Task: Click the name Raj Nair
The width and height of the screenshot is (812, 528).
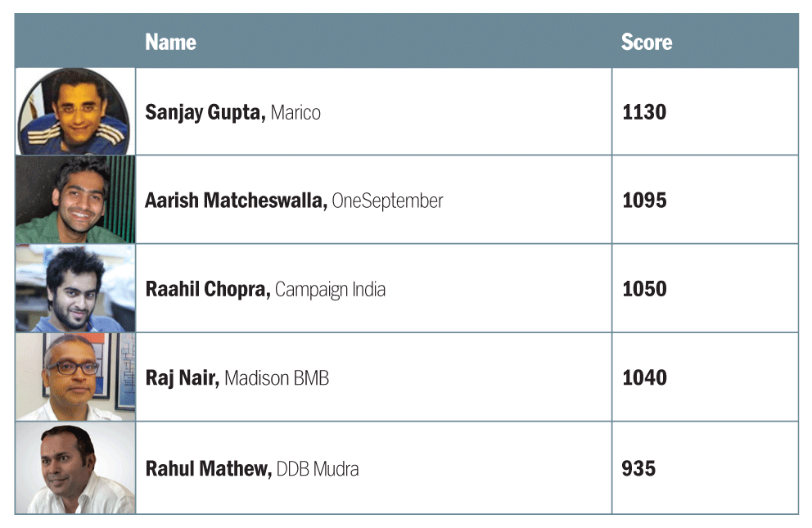Action: coord(182,378)
